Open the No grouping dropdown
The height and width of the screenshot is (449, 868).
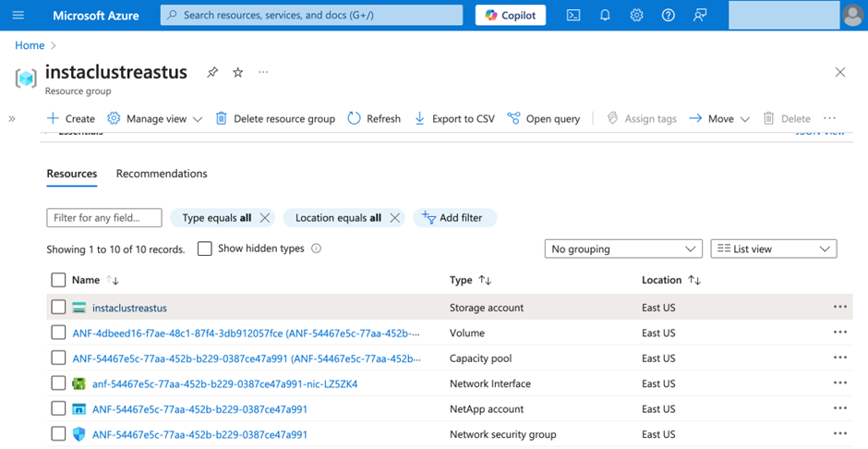point(623,249)
